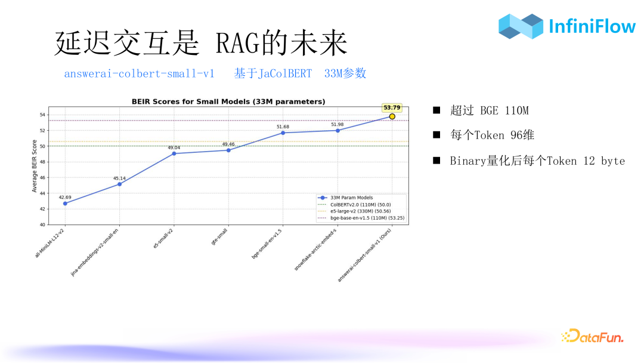Click the chart title BEIR Scores for Small Models
Viewport: 644px width, 363px height.
(x=228, y=101)
